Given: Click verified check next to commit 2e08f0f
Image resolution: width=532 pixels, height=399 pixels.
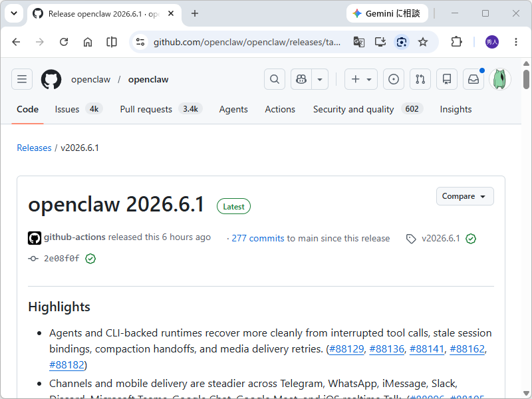Looking at the screenshot, I should tap(90, 259).
